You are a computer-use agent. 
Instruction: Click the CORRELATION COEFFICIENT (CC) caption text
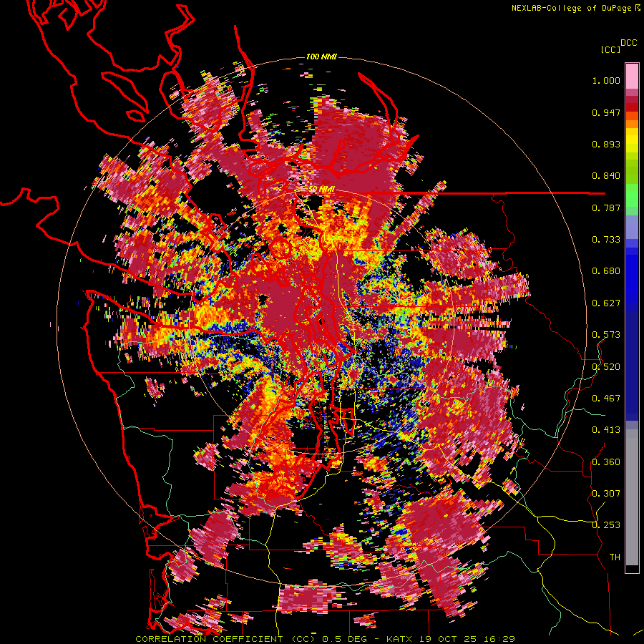point(225,639)
